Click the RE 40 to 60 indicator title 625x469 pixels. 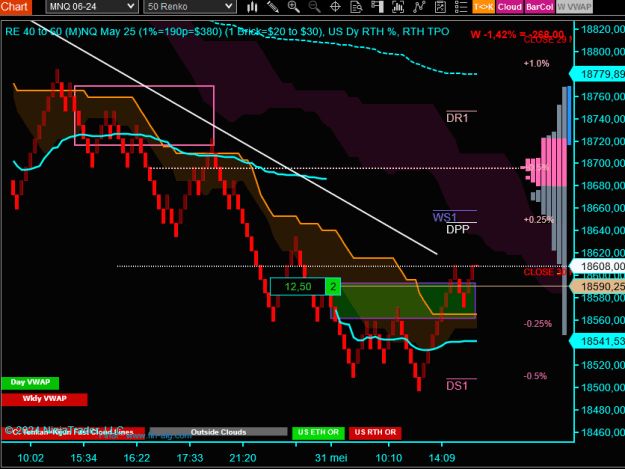tap(227, 32)
